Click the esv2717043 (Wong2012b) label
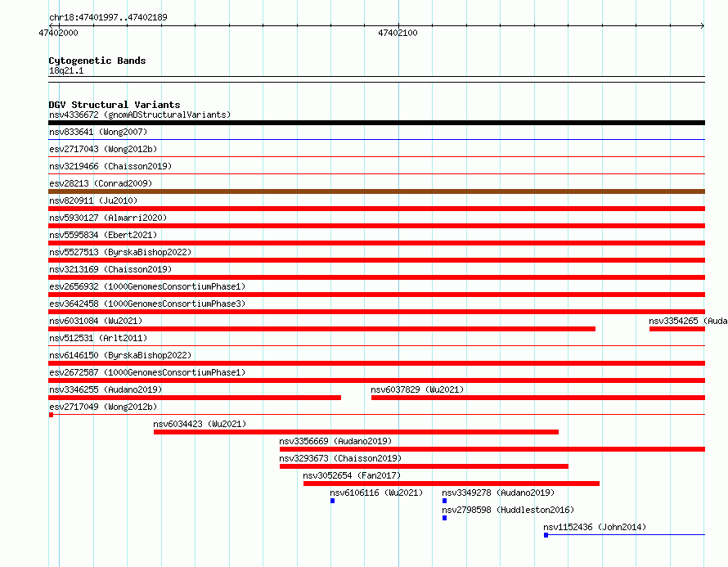 click(x=103, y=149)
